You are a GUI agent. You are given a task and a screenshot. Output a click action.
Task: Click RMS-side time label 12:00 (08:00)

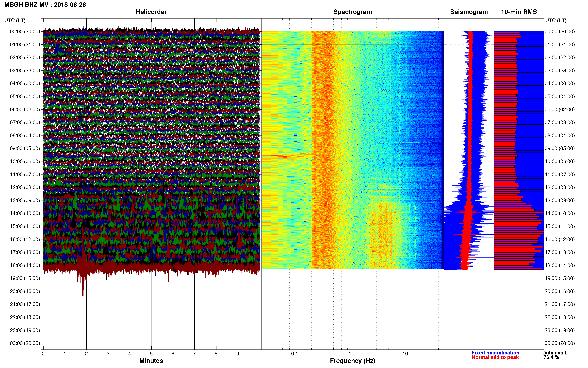coord(560,187)
